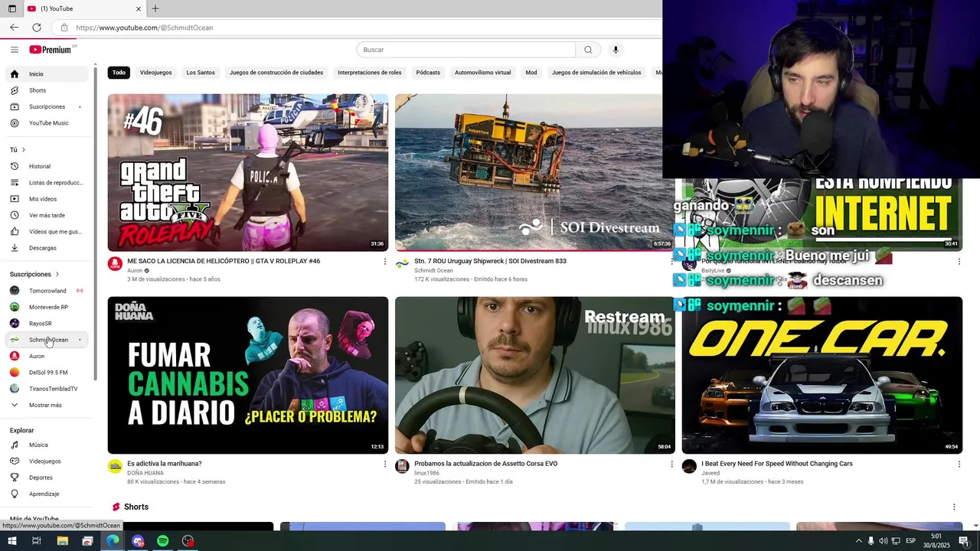Viewport: 980px width, 551px height.
Task: Open Aprendizaje under Explorar
Action: click(47, 494)
